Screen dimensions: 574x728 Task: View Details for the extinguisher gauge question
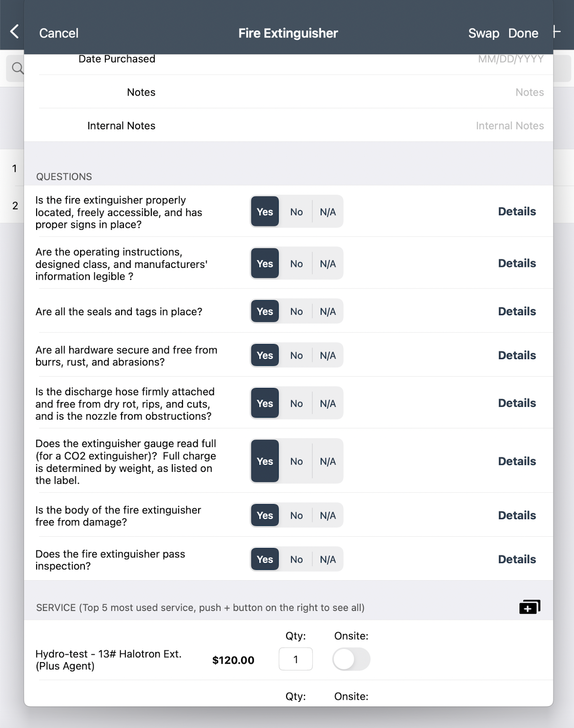(516, 461)
